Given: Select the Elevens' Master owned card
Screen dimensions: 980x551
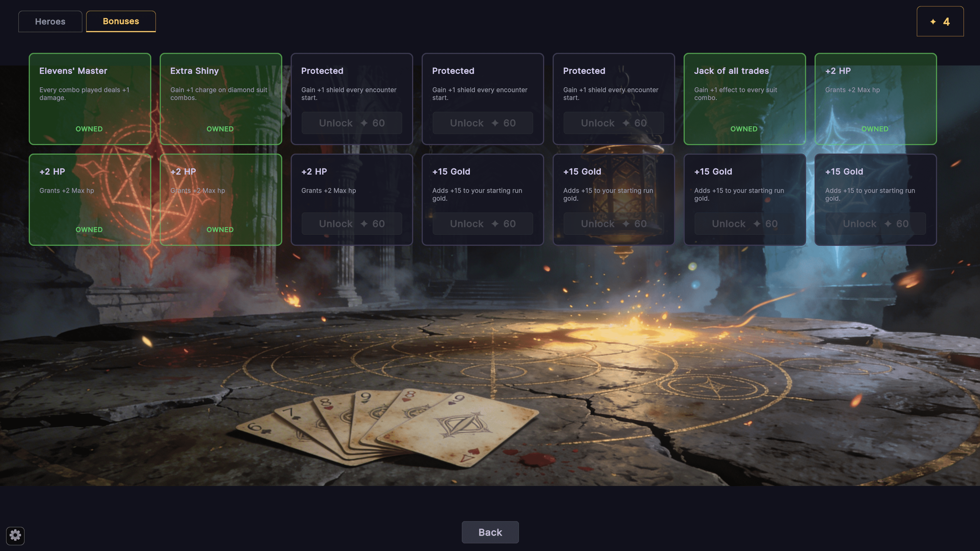Looking at the screenshot, I should 90,99.
